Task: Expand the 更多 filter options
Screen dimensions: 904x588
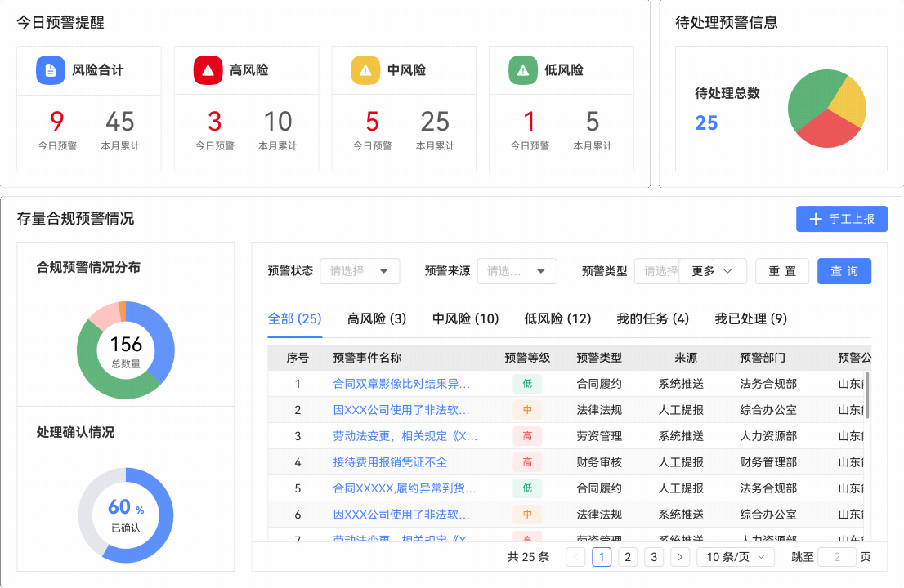Action: click(713, 271)
